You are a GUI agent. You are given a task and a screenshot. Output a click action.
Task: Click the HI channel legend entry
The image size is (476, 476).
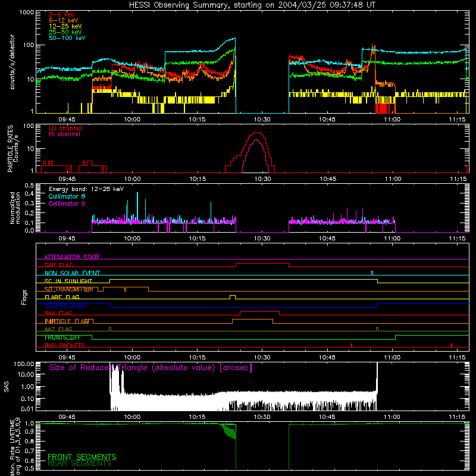(x=64, y=134)
